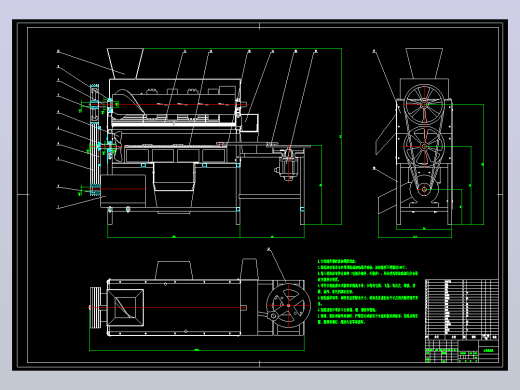Click the vertical gear motor in front view
The width and height of the screenshot is (520, 390).
click(288, 165)
